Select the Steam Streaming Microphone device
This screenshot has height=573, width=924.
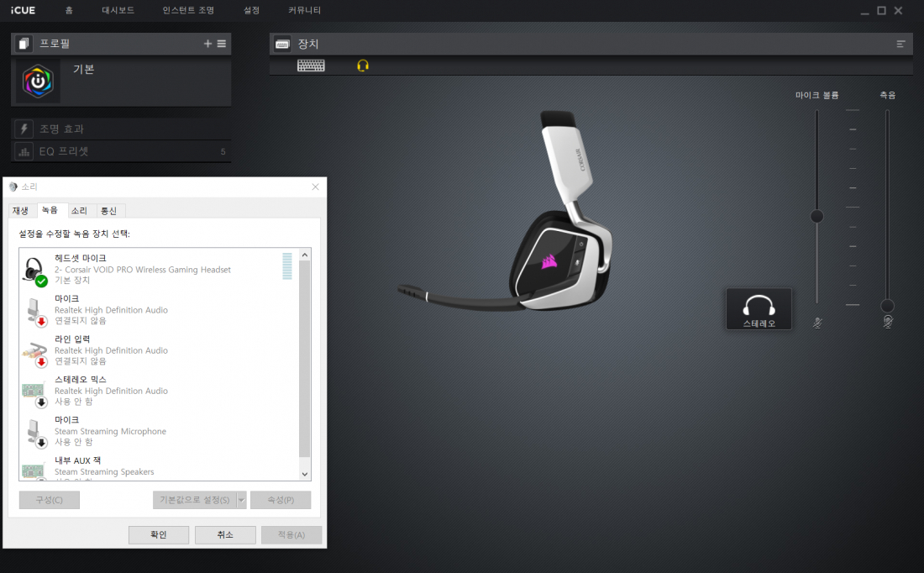coord(159,431)
